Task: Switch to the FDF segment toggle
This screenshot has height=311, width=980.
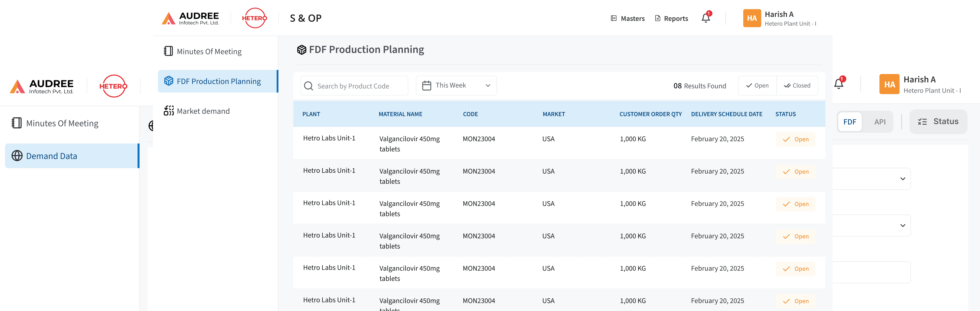Action: click(x=850, y=122)
